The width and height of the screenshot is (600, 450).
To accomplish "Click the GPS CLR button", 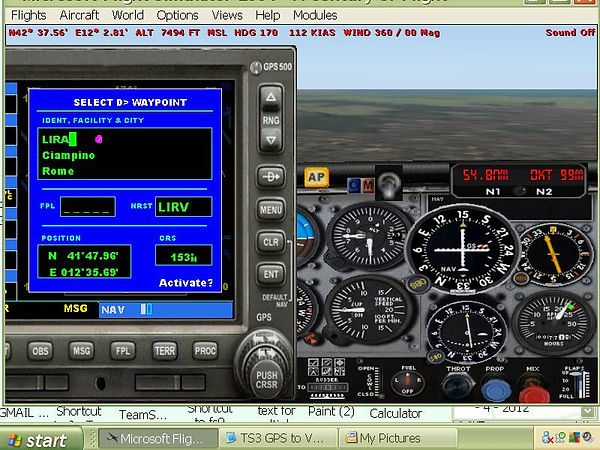I will tap(271, 242).
